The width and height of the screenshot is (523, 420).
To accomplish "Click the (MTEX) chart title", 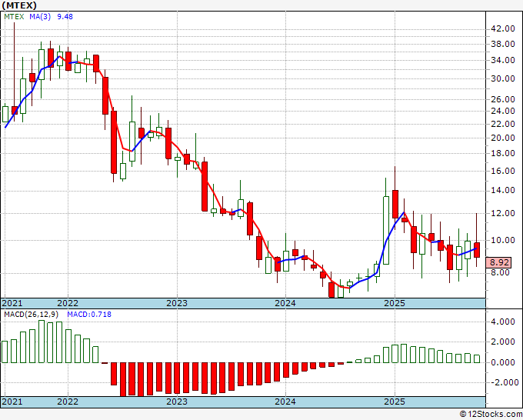I will click(18, 5).
